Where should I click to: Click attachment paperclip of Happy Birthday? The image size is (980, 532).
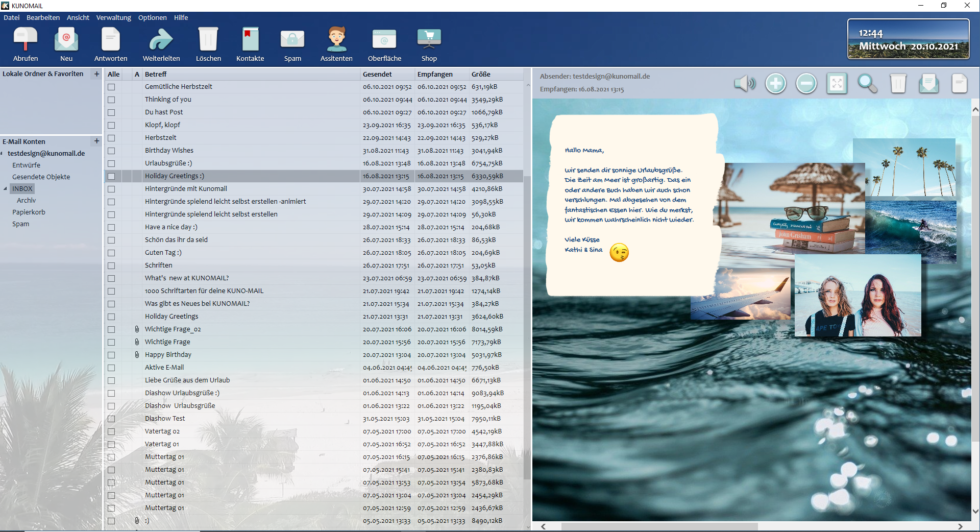(x=137, y=355)
